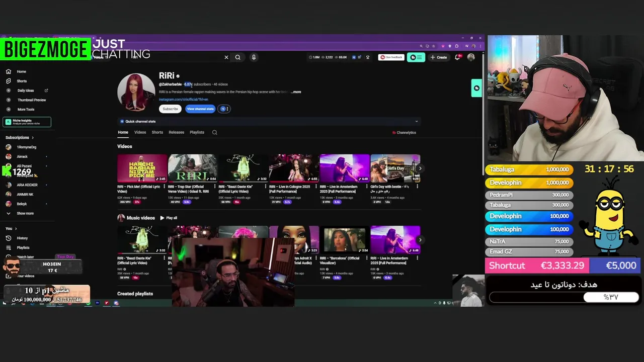The width and height of the screenshot is (644, 362).
Task: Open Pick Me! lyric video thumbnail
Action: [142, 168]
